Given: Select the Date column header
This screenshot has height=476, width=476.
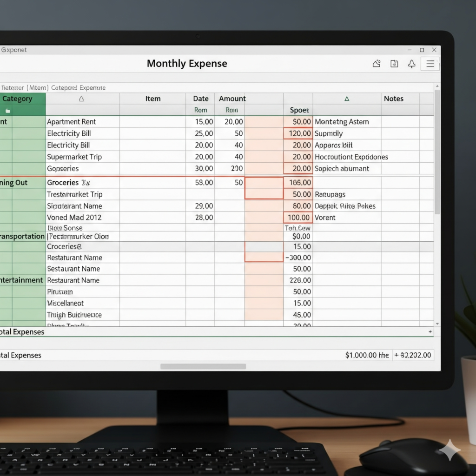Looking at the screenshot, I should click(200, 99).
